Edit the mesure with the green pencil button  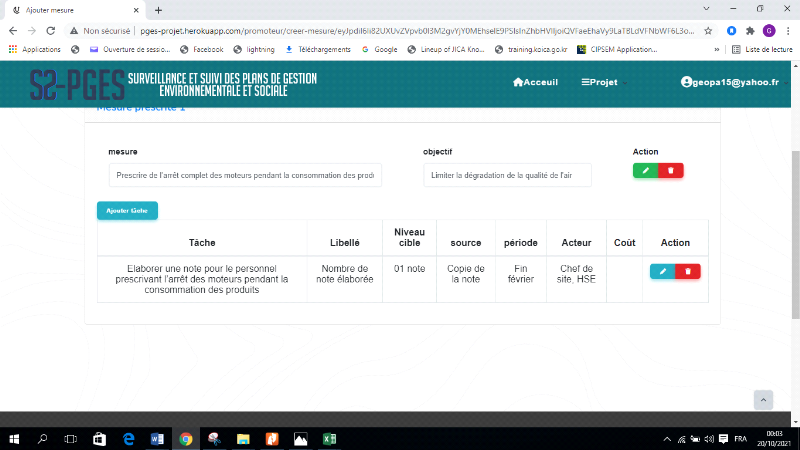pyautogui.click(x=645, y=170)
